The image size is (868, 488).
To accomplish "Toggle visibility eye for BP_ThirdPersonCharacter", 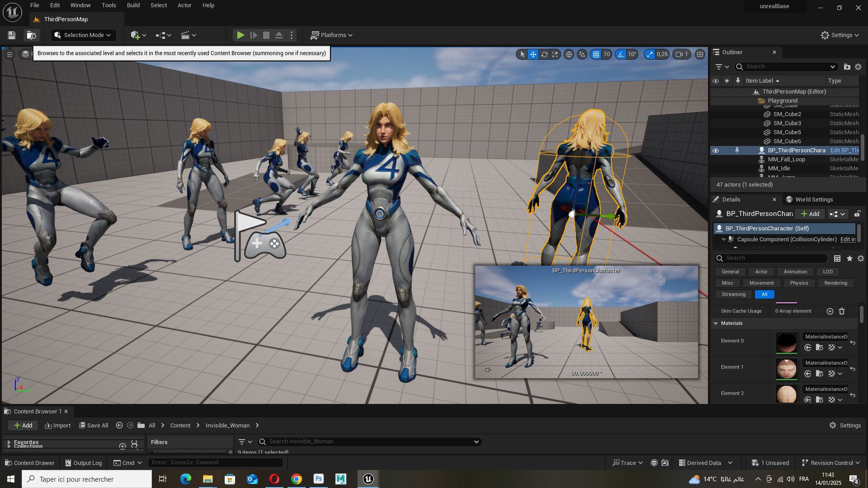I will [x=716, y=150].
